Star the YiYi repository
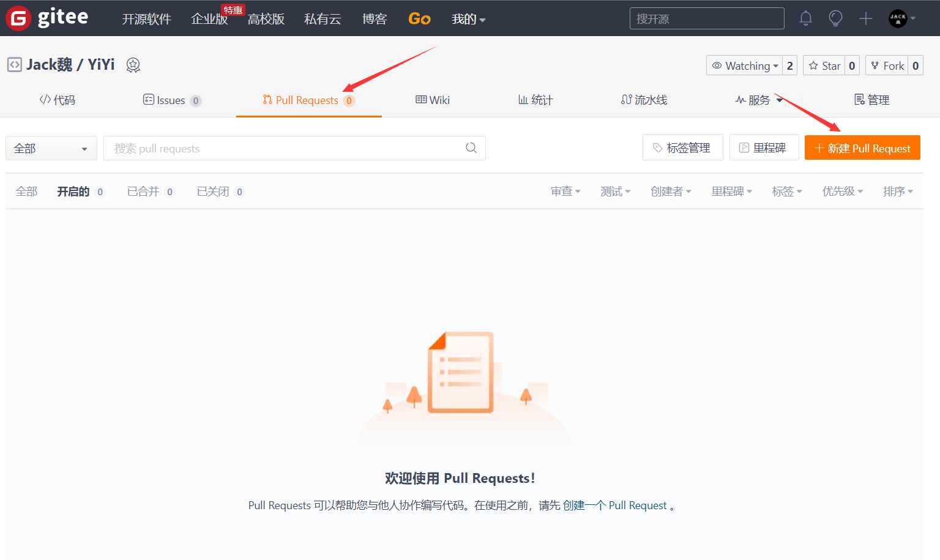This screenshot has height=560, width=940. [x=824, y=65]
